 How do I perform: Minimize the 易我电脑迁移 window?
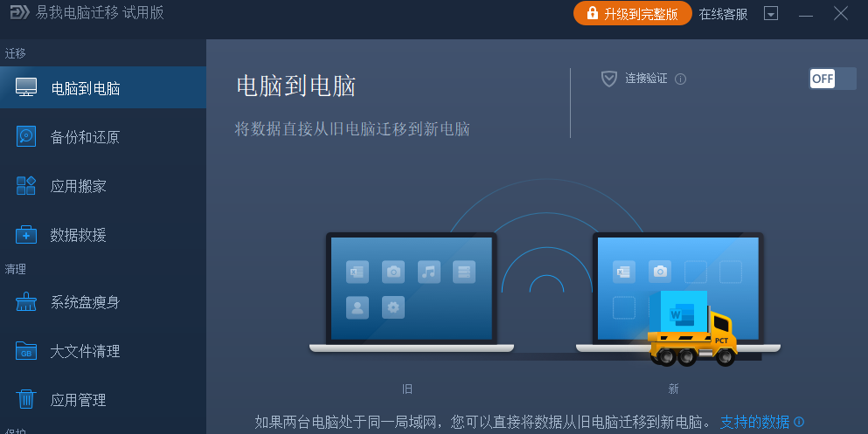tap(806, 14)
